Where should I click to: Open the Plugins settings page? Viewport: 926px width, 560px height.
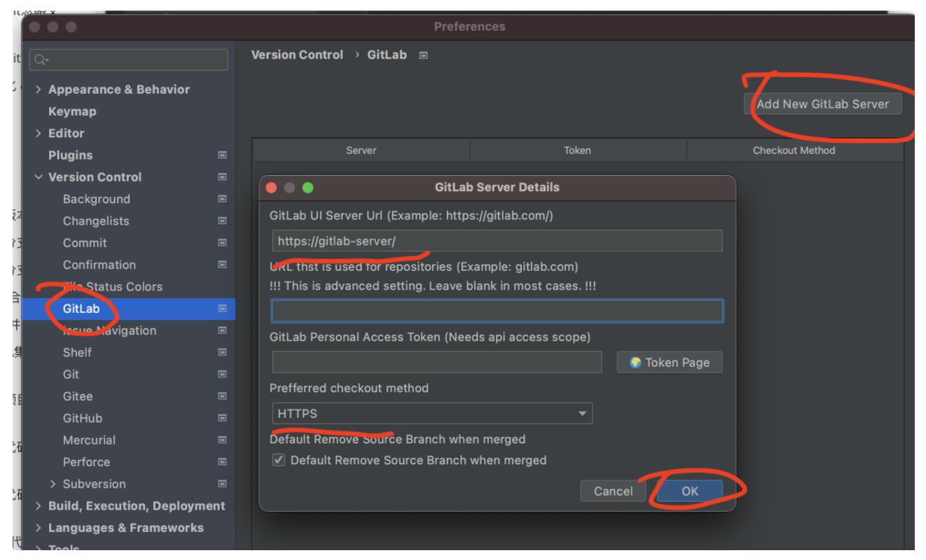pyautogui.click(x=70, y=155)
